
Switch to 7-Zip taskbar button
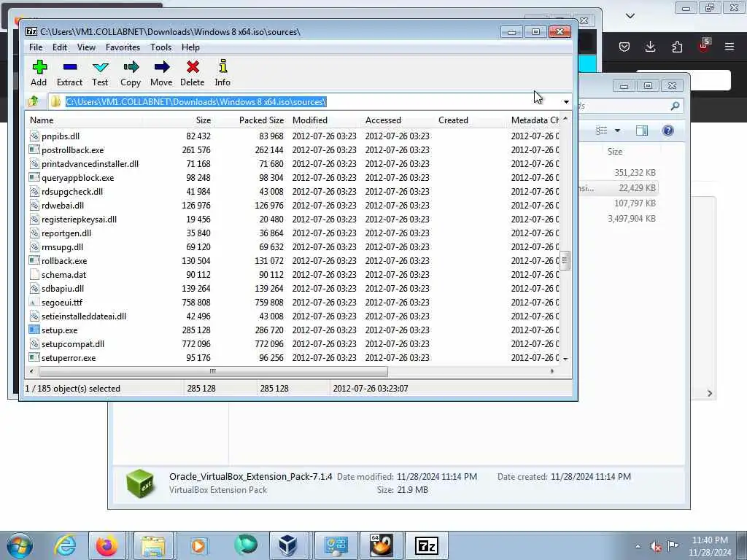tap(426, 545)
